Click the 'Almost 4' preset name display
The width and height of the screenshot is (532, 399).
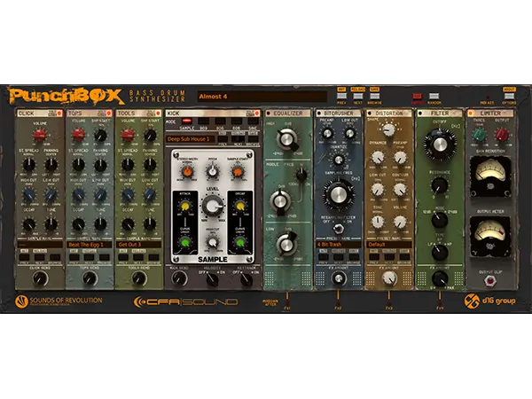(262, 97)
